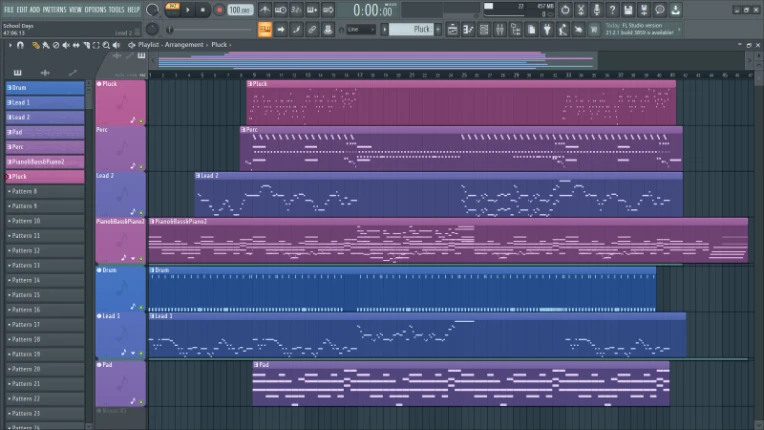
Task: Open the Pad clip menu in playlist
Action: pyautogui.click(x=256, y=365)
